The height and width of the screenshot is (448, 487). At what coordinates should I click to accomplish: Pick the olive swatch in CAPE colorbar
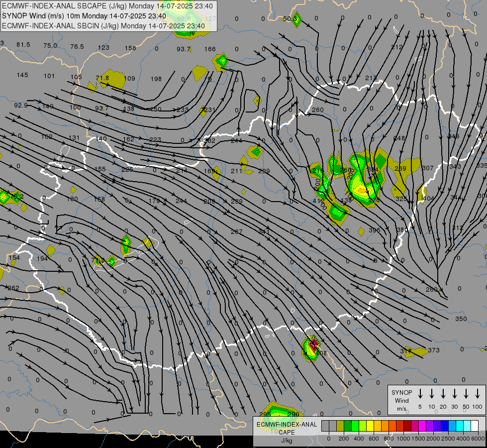click(x=340, y=426)
